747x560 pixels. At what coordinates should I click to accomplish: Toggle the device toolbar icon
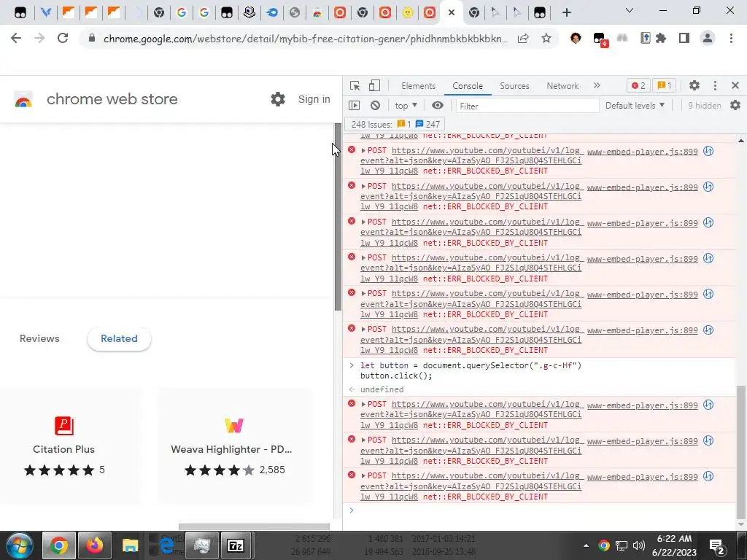(374, 86)
